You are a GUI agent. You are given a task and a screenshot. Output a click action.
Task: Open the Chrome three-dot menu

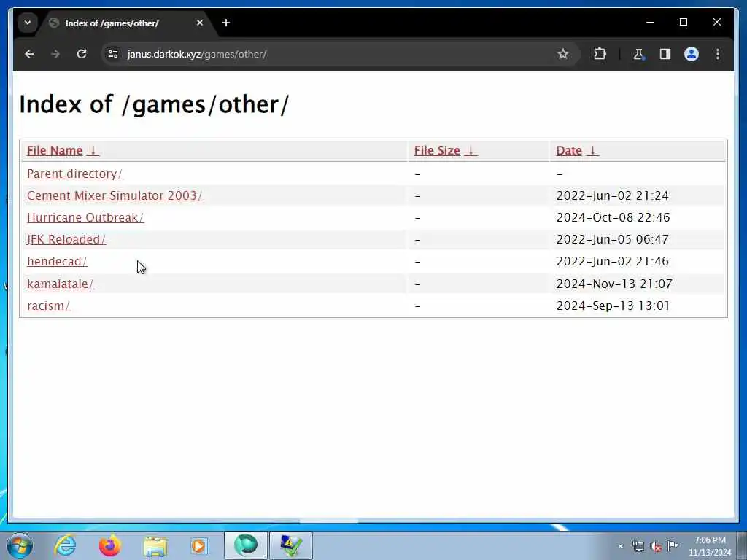point(718,54)
